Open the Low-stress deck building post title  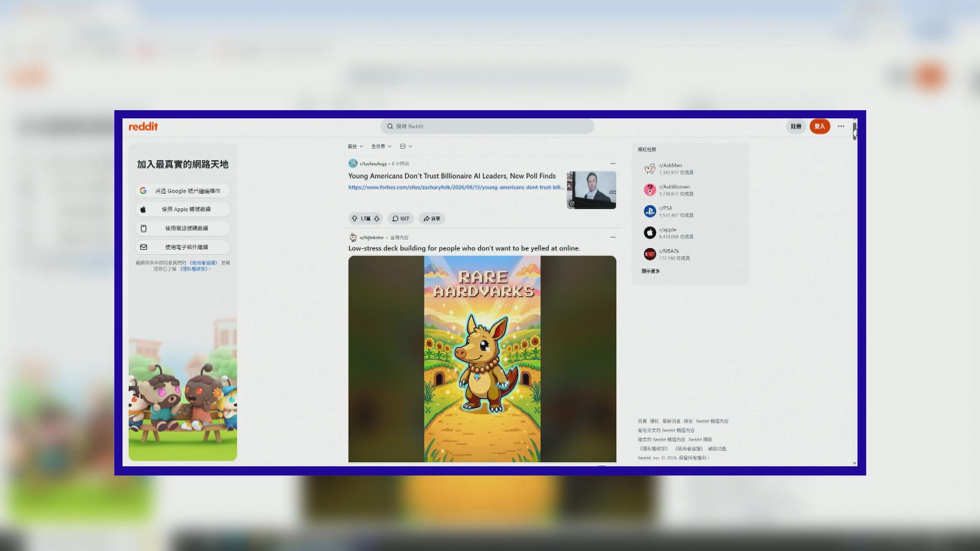click(x=464, y=248)
